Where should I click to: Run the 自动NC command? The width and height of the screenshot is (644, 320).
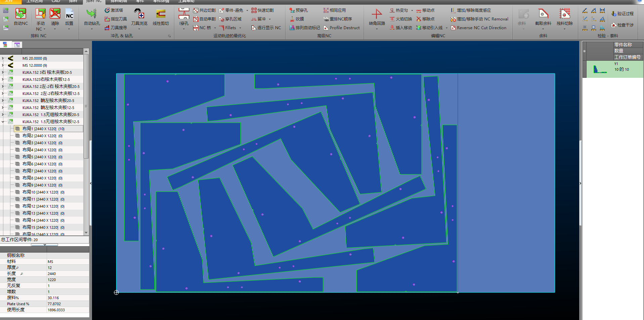click(x=21, y=17)
